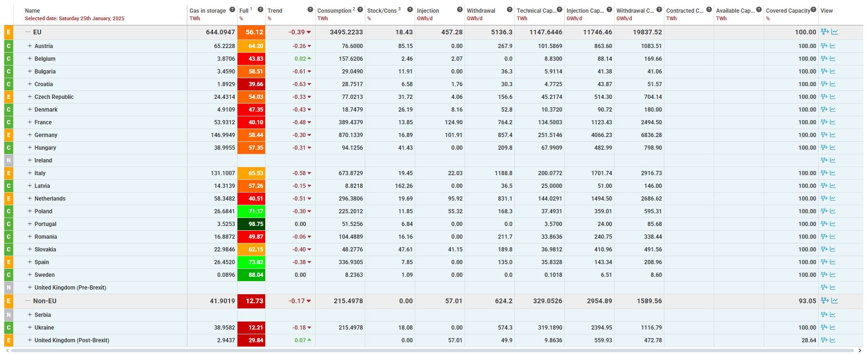868x355 pixels.
Task: Expand the Portugal row
Action: [x=30, y=224]
